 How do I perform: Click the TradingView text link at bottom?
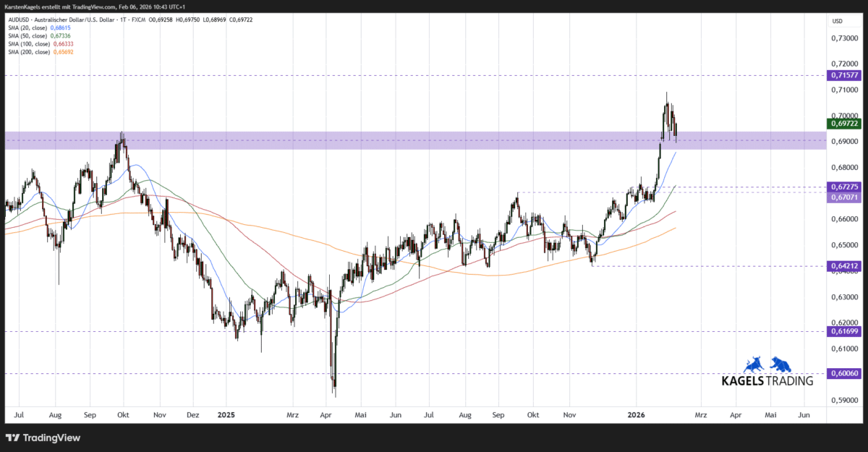51,438
